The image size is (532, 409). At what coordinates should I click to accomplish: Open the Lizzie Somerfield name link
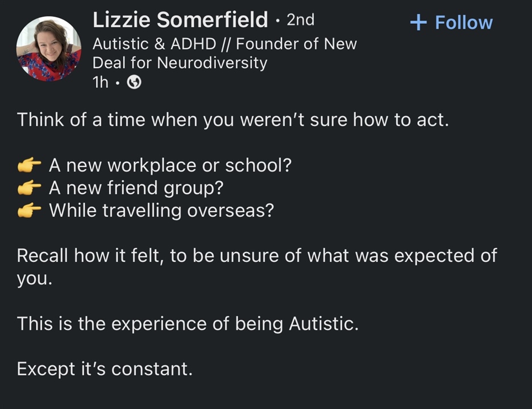(180, 20)
